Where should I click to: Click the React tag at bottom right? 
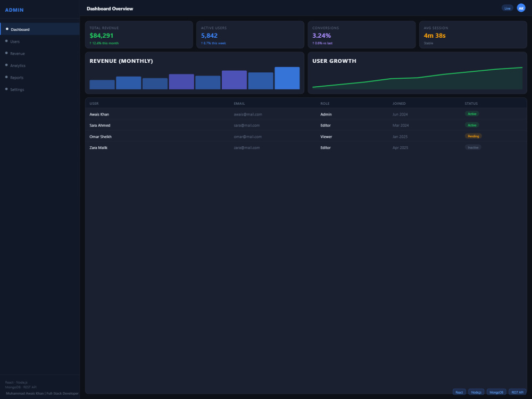tap(459, 392)
